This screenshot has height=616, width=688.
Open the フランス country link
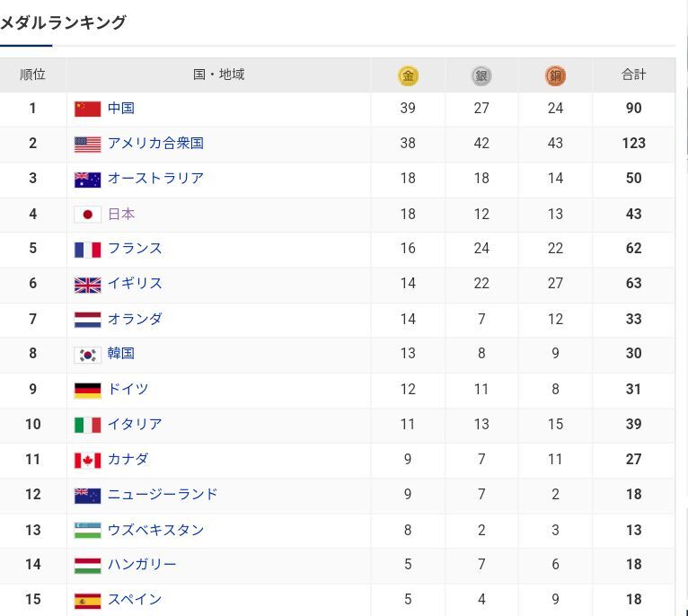point(135,249)
